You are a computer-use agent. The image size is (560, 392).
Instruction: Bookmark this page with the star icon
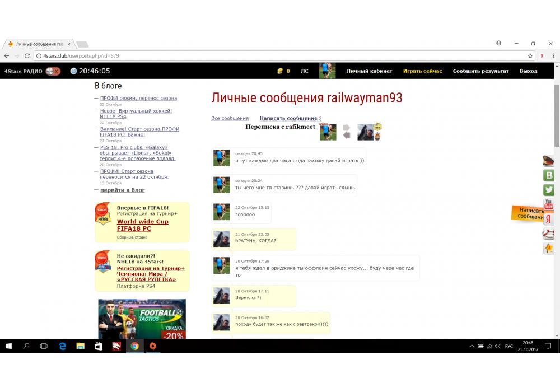[x=530, y=56]
